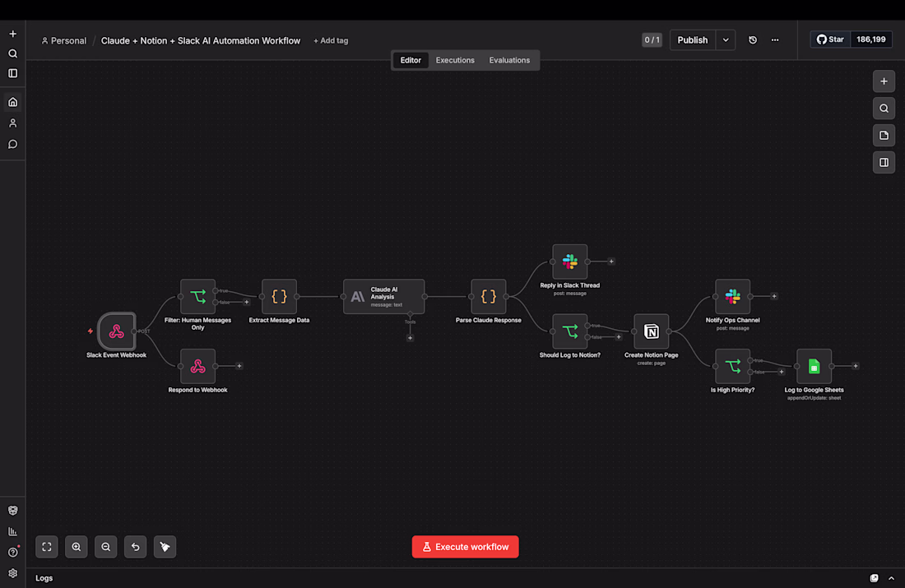
Task: Switch to the Editor tab
Action: pyautogui.click(x=411, y=60)
